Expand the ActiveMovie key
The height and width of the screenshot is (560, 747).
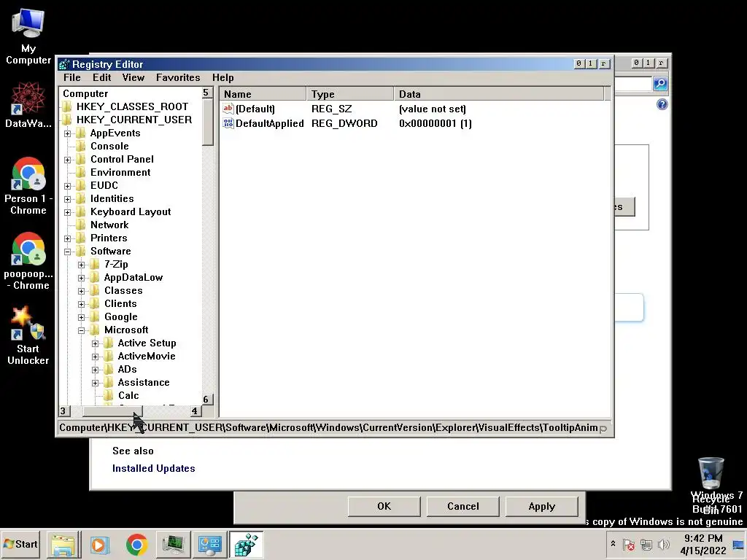(x=96, y=356)
